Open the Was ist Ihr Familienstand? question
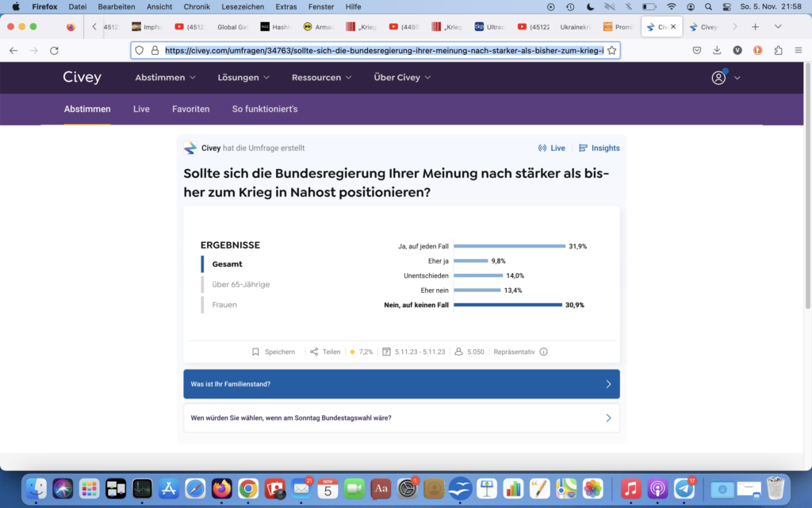 pyautogui.click(x=401, y=384)
